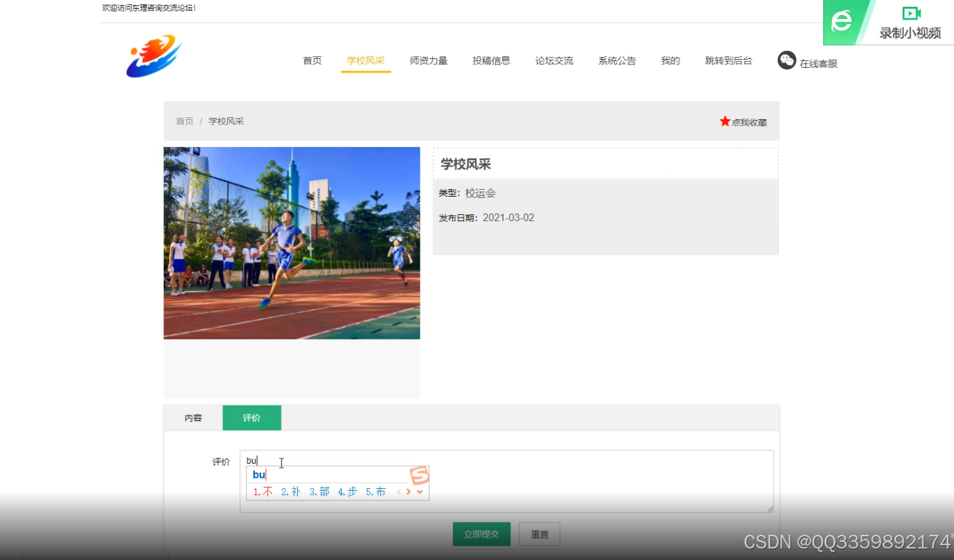Screen dimensions: 954x560
Task: Click the 录制小视频 label
Action: [x=911, y=33]
